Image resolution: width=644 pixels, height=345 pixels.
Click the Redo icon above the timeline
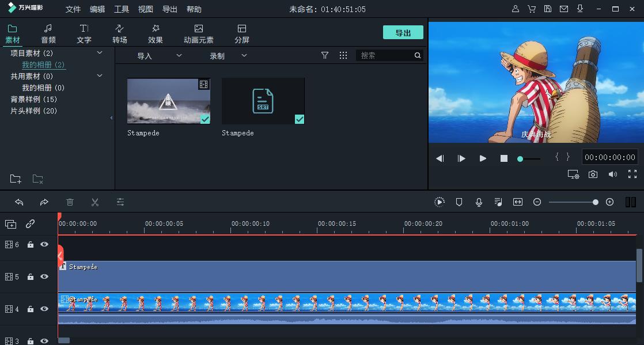coord(44,202)
